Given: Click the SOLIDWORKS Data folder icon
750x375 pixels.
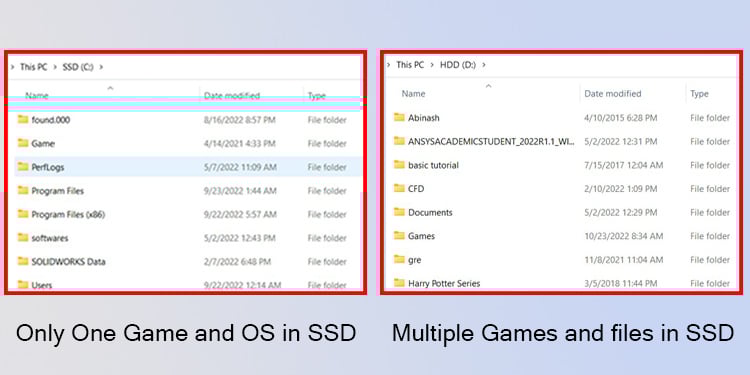Looking at the screenshot, I should (x=23, y=261).
